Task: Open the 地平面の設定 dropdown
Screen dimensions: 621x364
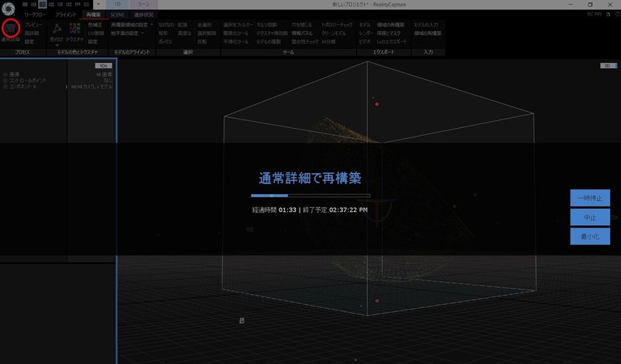Action: (127, 33)
